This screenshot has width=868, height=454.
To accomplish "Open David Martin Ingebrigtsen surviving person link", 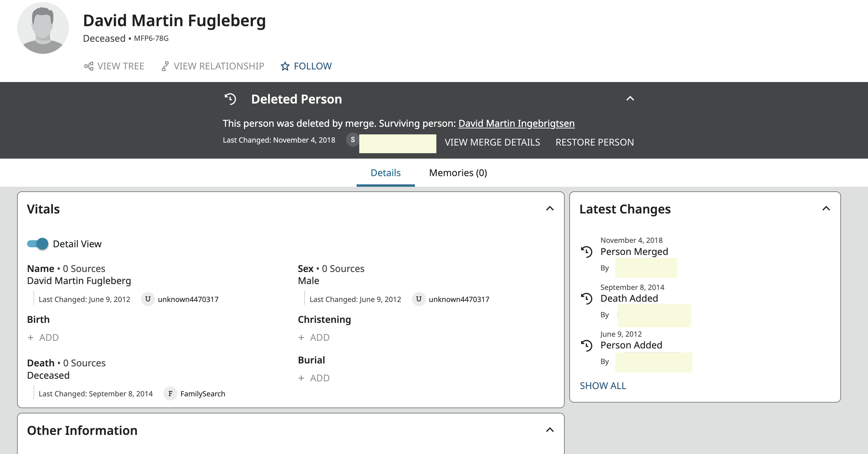I will pos(516,123).
